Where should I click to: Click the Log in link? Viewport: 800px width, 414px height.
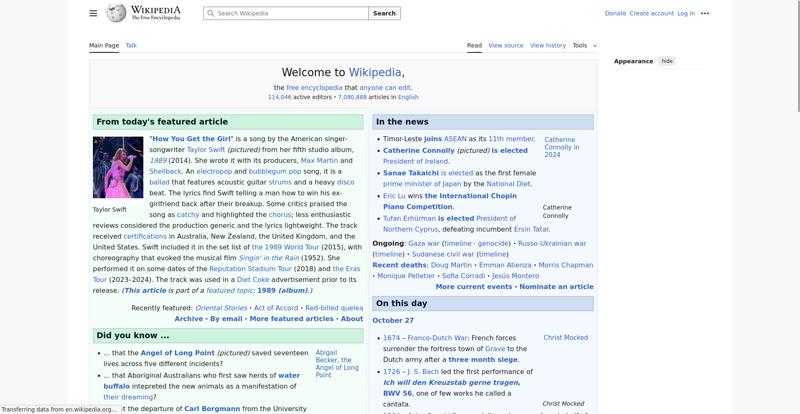coord(686,13)
